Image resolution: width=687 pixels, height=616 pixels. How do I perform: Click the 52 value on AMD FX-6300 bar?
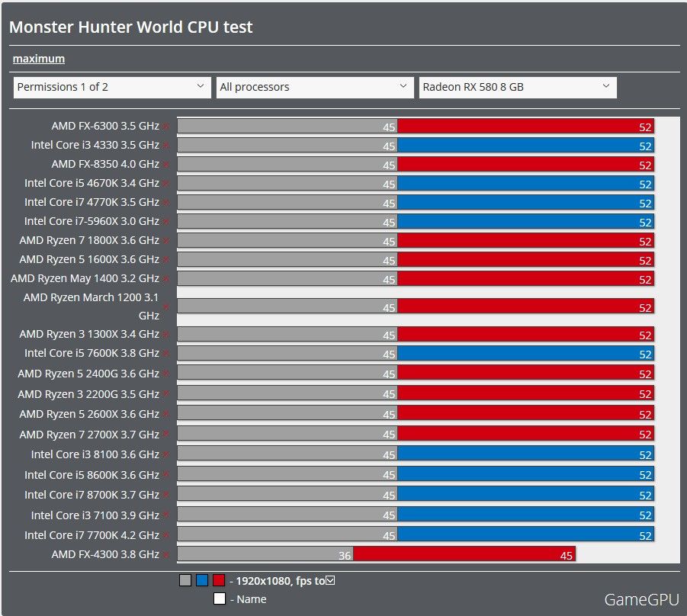[645, 127]
